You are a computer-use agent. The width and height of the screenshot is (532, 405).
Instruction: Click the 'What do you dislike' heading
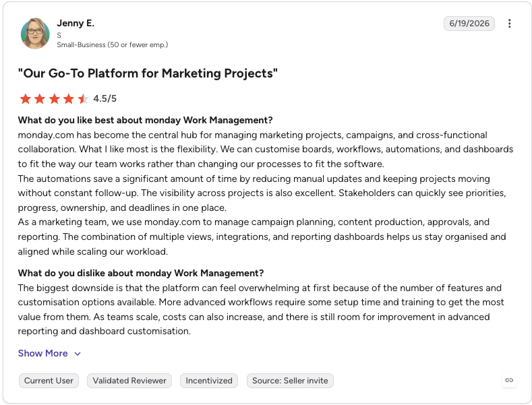[x=141, y=273]
